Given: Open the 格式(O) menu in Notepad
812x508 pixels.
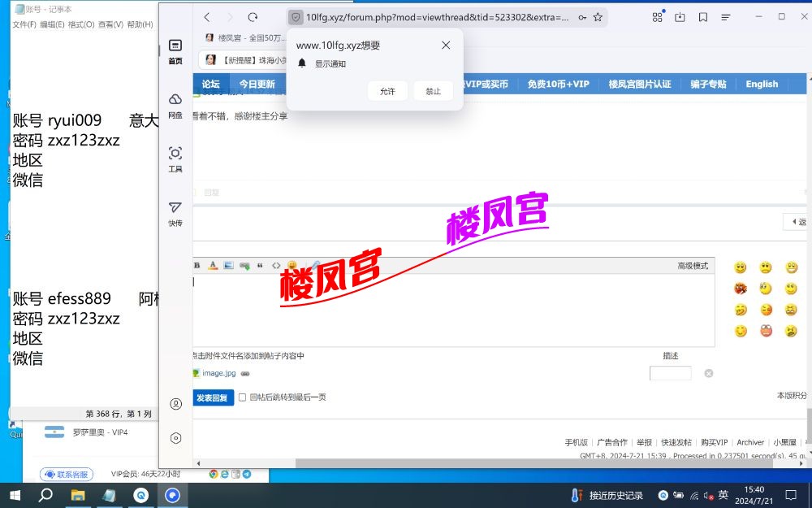Looking at the screenshot, I should tap(81, 24).
